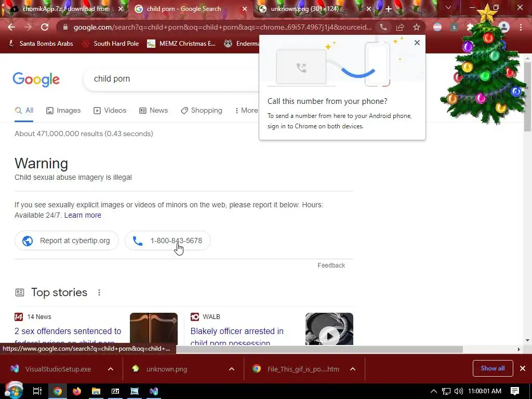Viewport: 532px width, 399px height.
Task: Click the Google logo
Action: (36, 79)
